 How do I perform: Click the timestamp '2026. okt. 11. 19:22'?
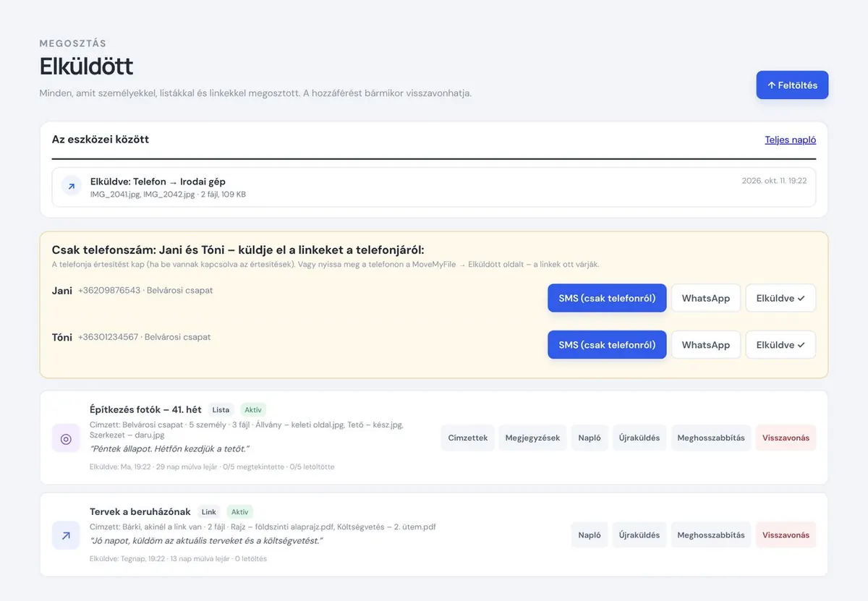pyautogui.click(x=774, y=181)
